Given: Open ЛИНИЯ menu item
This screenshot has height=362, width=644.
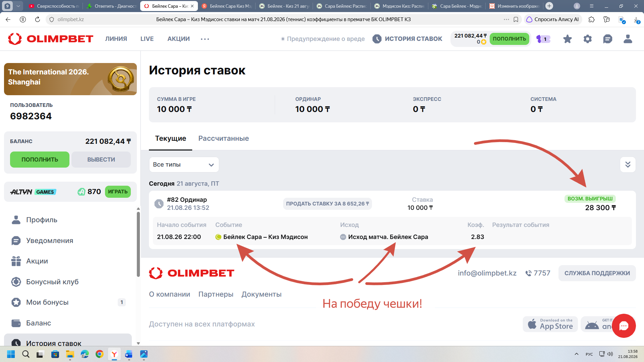Looking at the screenshot, I should (x=116, y=39).
